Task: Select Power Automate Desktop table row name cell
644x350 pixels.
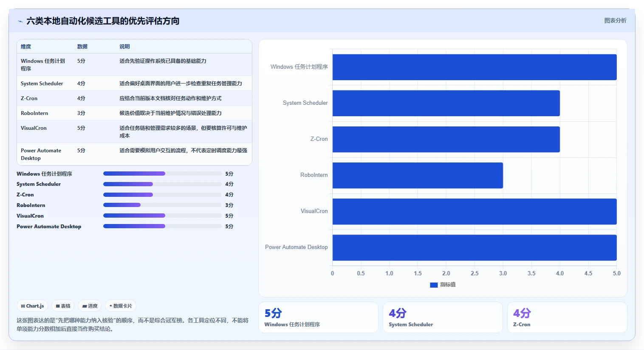Action: point(41,154)
